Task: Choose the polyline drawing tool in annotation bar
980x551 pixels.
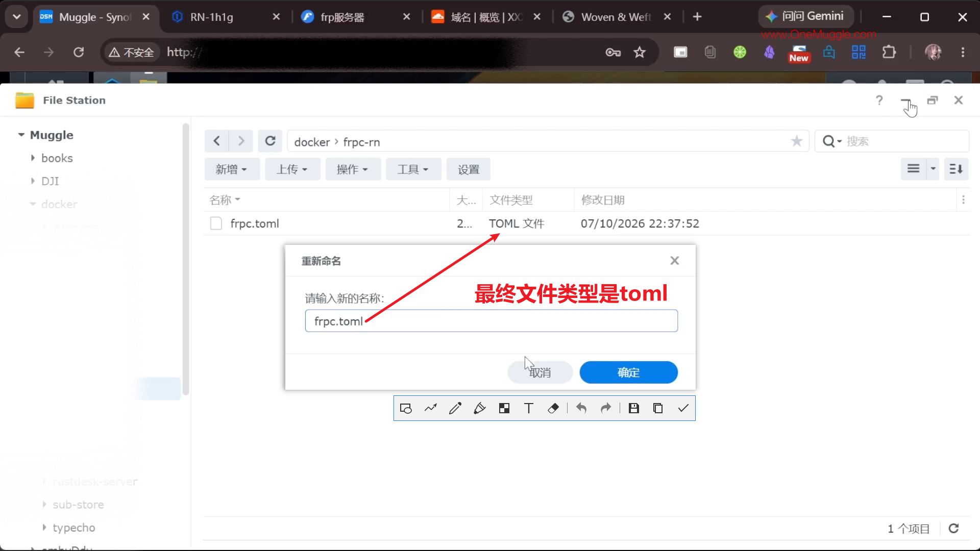Action: click(430, 408)
